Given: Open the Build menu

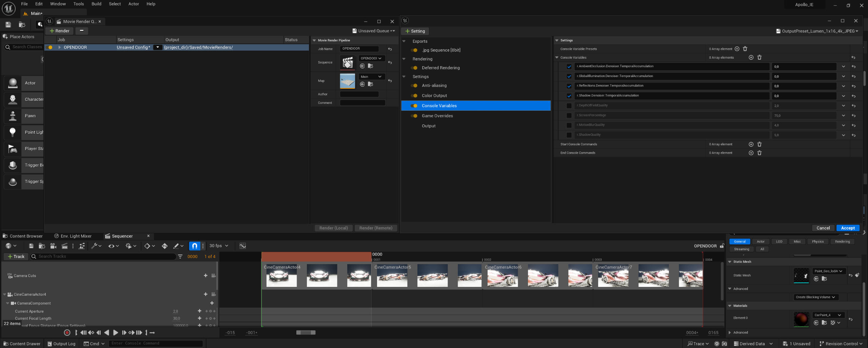Looking at the screenshot, I should pyautogui.click(x=96, y=4).
